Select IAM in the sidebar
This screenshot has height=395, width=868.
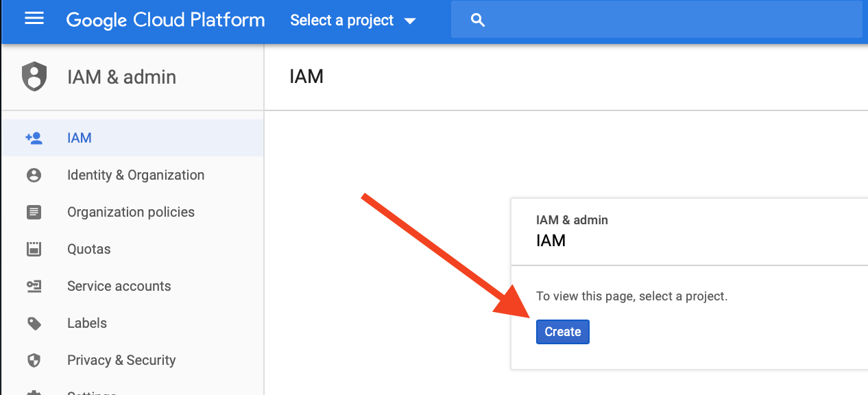132,138
